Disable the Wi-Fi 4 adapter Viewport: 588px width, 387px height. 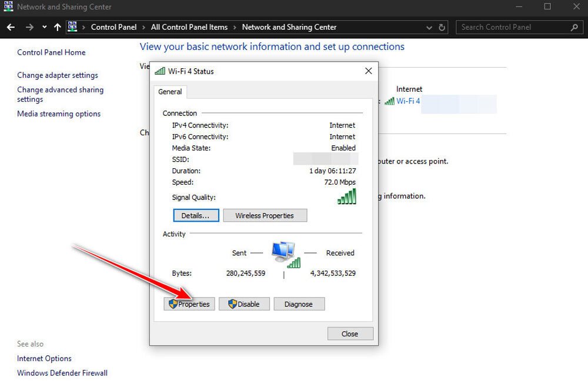244,304
